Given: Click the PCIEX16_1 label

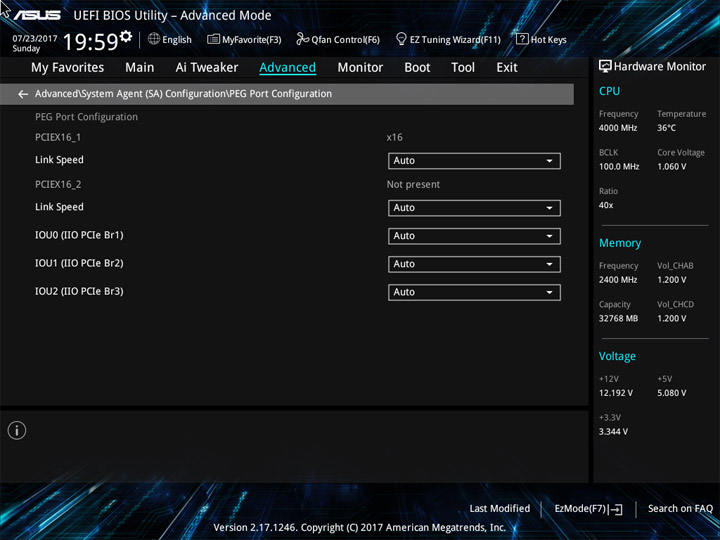Looking at the screenshot, I should click(58, 137).
